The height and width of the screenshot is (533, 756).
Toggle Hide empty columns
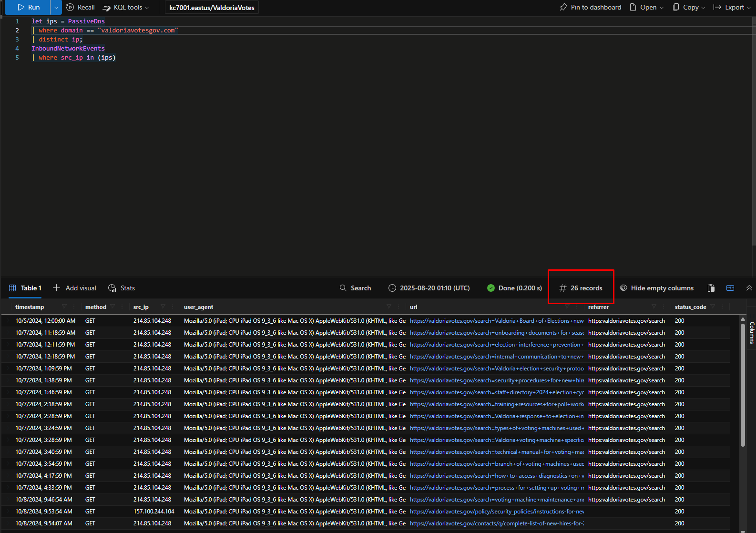click(657, 288)
